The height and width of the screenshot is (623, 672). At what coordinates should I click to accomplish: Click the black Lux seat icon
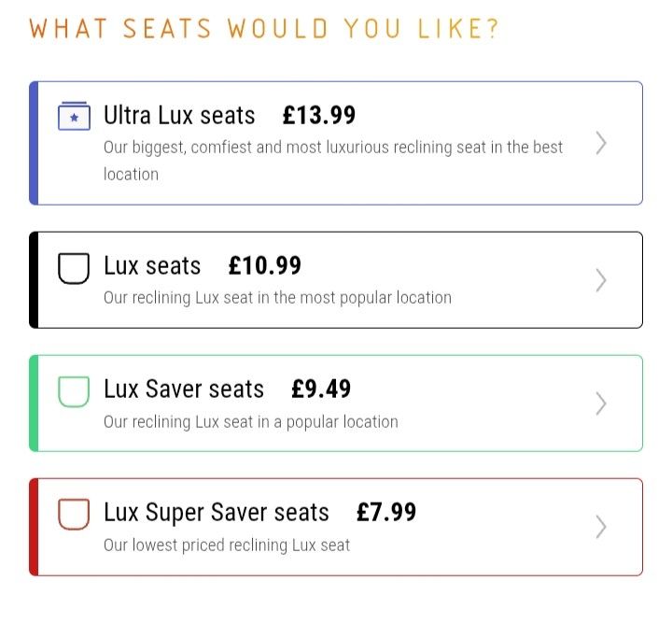tap(74, 267)
